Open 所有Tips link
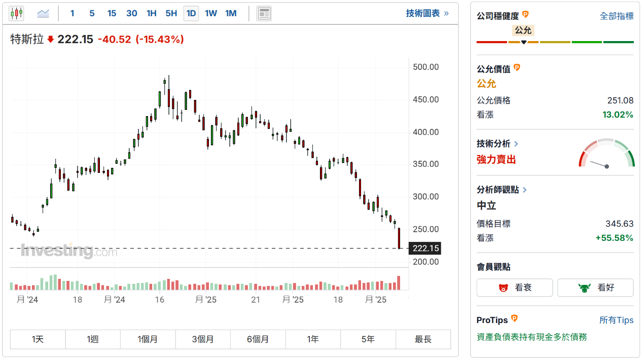This screenshot has width=644, height=361. pyautogui.click(x=617, y=320)
